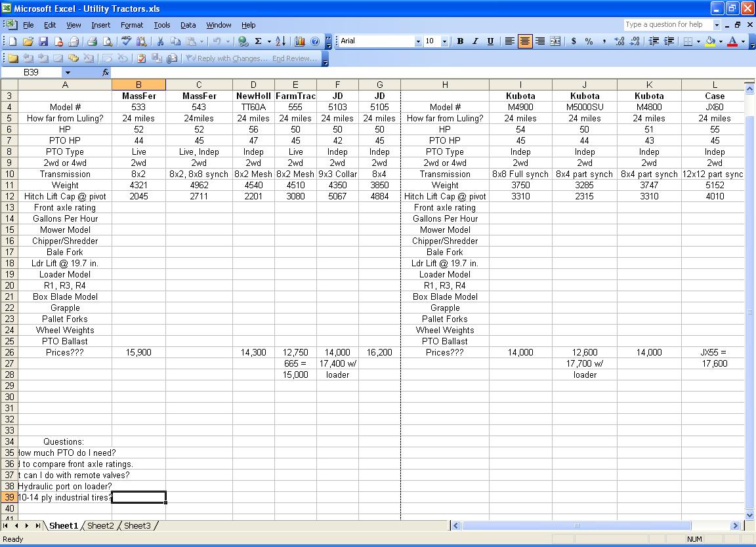Viewport: 756px width, 547px height.
Task: Click the yellow Fill Color bucket
Action: (x=710, y=41)
